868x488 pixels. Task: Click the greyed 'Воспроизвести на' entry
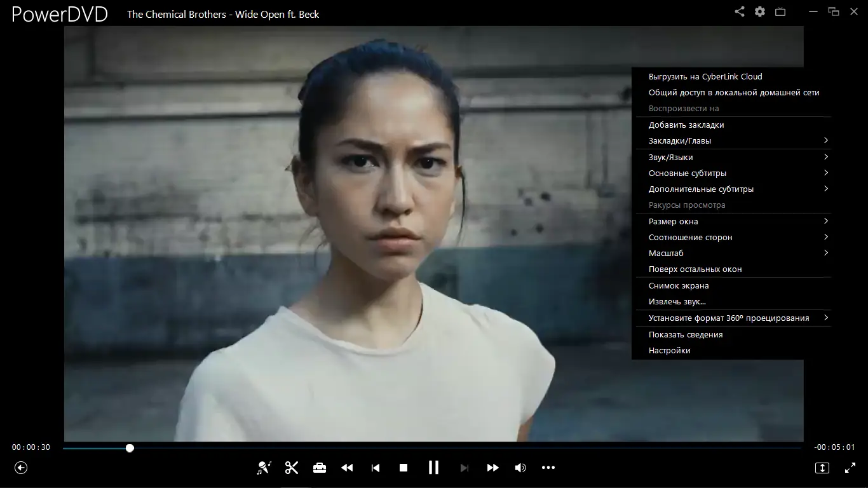[x=731, y=108]
